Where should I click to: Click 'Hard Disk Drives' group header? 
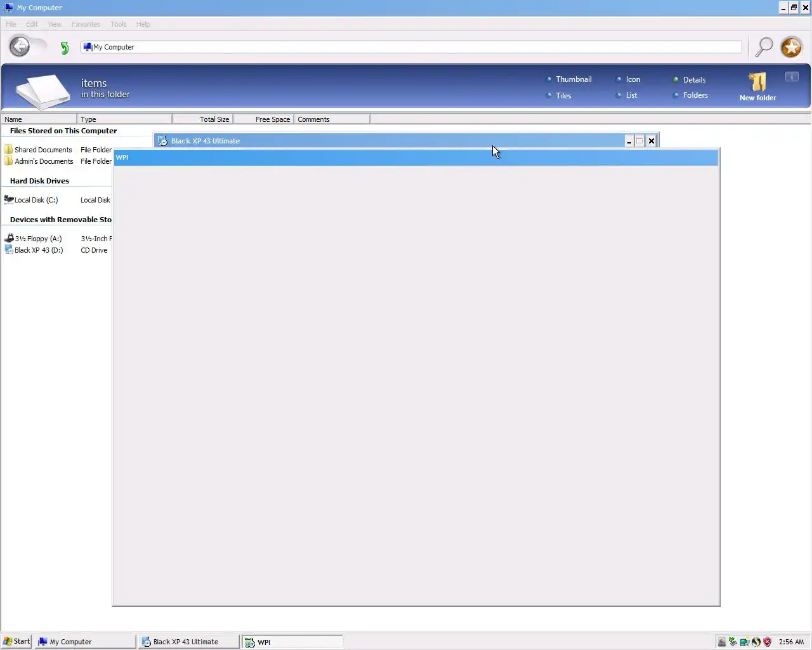coord(39,181)
